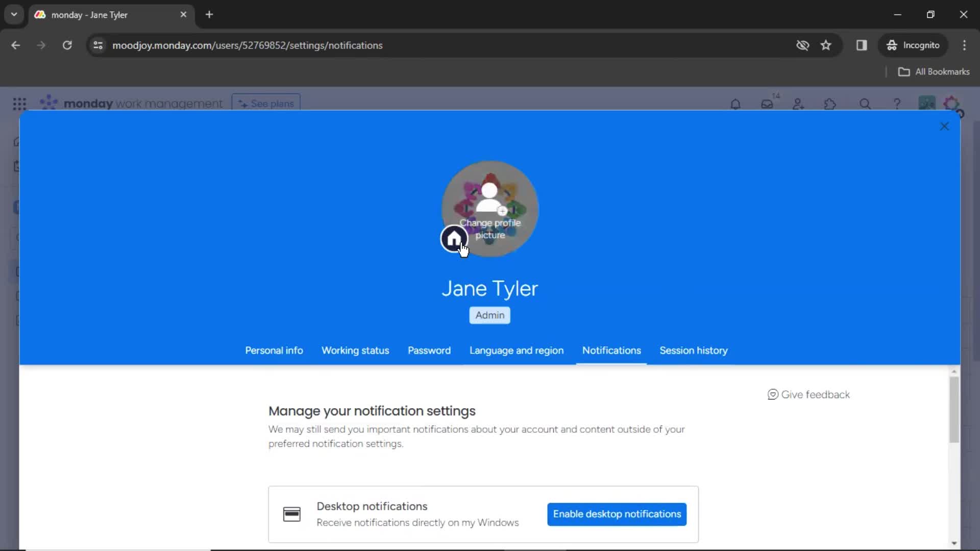Reload the page
The height and width of the screenshot is (551, 980).
pos(67,45)
